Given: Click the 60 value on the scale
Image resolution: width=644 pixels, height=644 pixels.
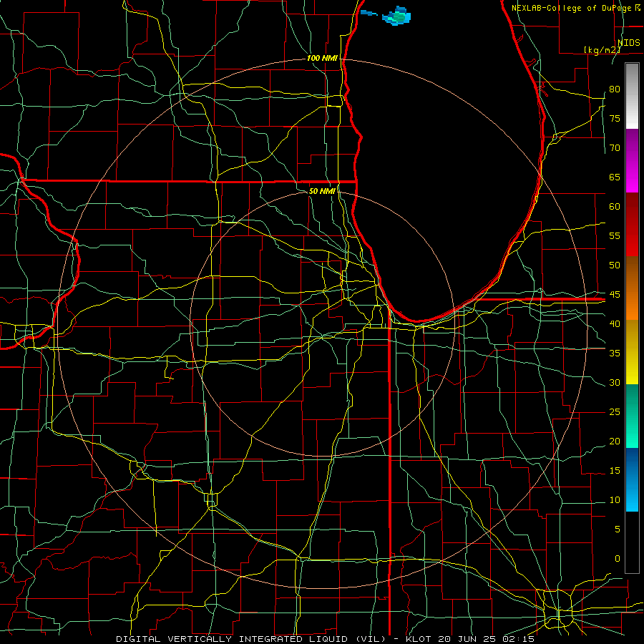Looking at the screenshot, I should (615, 207).
